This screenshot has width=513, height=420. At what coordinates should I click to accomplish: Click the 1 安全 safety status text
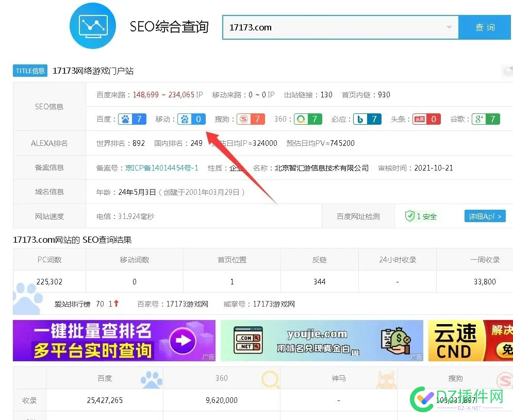426,216
